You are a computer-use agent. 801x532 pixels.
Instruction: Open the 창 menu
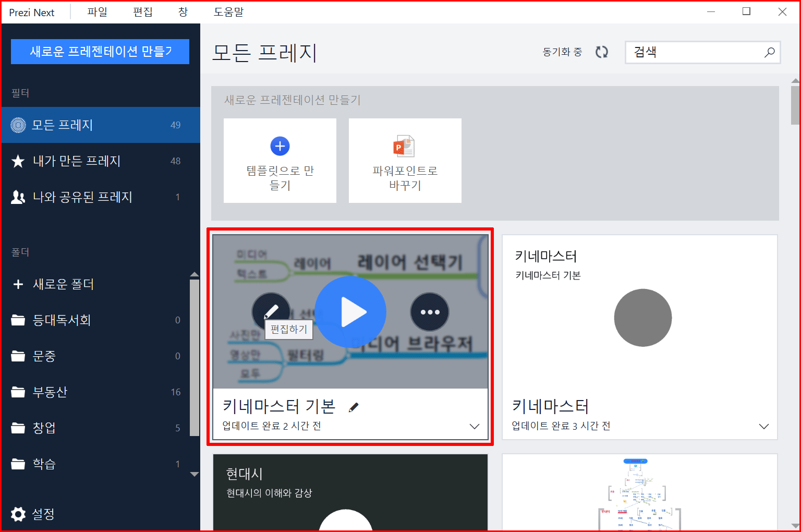[183, 12]
